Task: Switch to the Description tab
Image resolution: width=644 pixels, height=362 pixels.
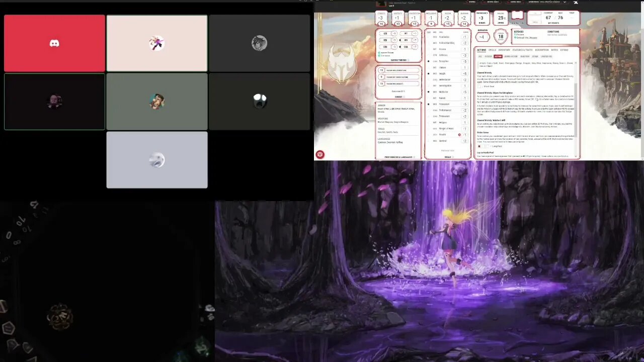Action: click(x=542, y=50)
